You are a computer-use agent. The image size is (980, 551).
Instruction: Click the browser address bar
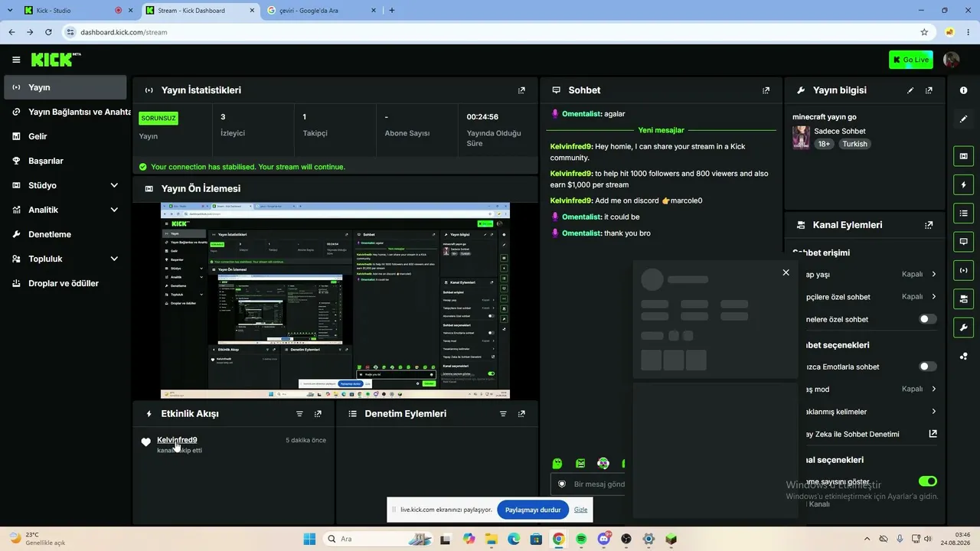tap(490, 32)
